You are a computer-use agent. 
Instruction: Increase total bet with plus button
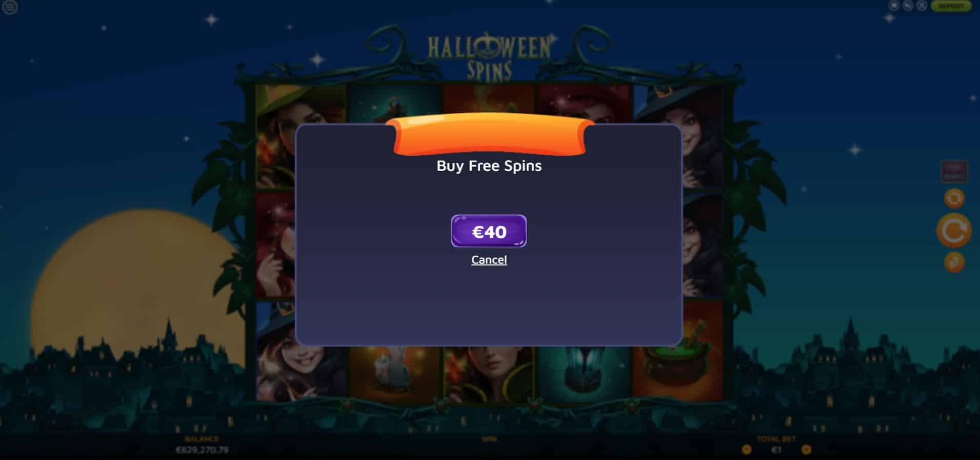point(806,450)
